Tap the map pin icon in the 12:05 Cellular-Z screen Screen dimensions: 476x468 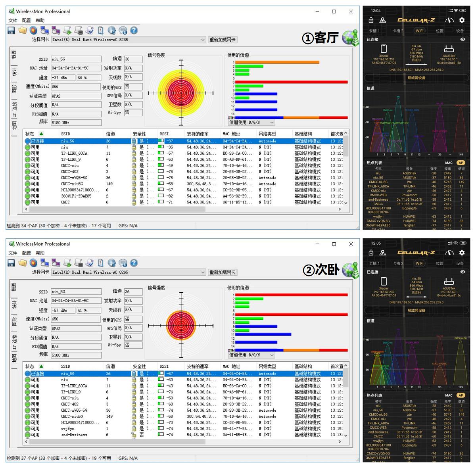[x=382, y=253]
